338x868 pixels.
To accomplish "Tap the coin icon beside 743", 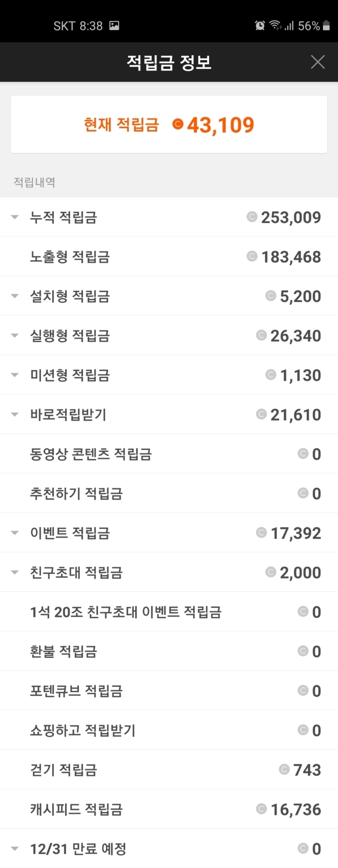I will [284, 769].
